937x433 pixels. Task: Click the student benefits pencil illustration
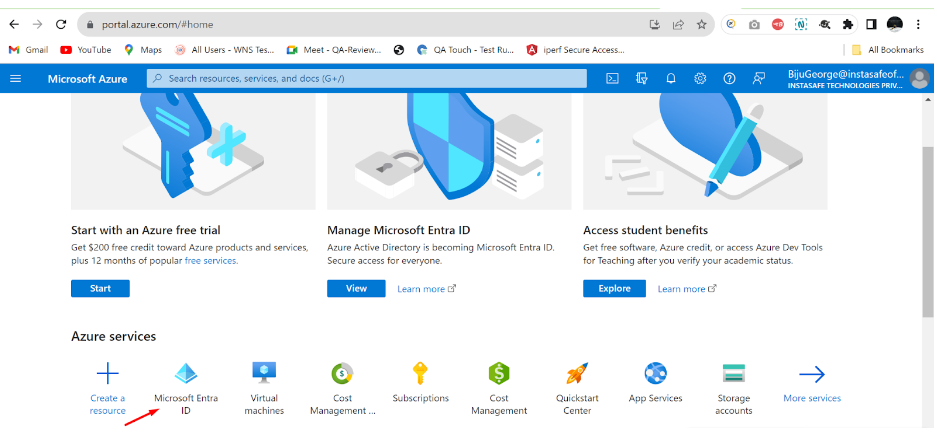[705, 151]
